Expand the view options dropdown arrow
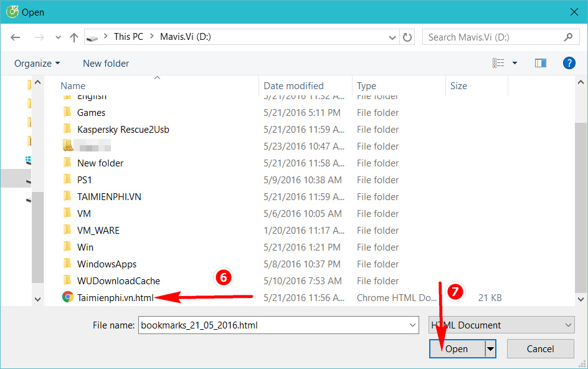The image size is (588, 369). click(x=514, y=63)
